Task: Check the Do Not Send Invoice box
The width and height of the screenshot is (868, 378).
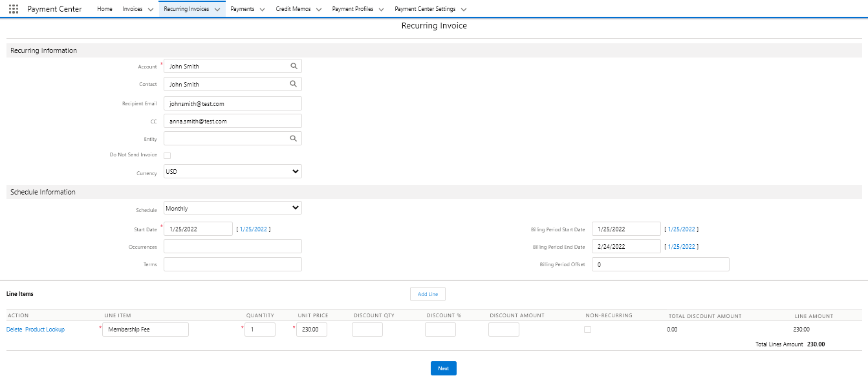Action: pyautogui.click(x=168, y=155)
